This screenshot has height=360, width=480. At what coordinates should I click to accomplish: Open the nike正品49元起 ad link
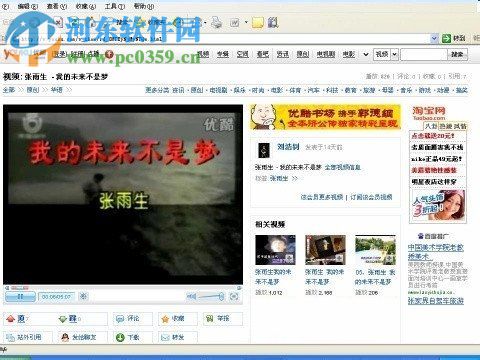click(437, 159)
